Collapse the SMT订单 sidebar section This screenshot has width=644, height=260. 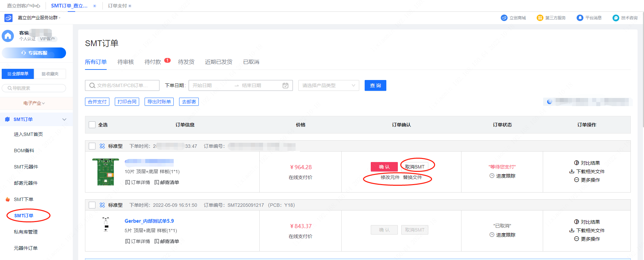pos(64,119)
